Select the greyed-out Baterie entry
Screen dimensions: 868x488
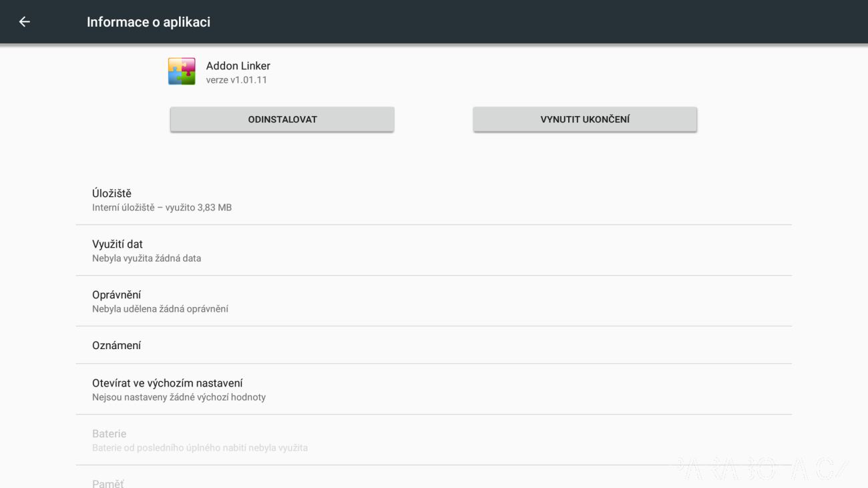tap(434, 440)
